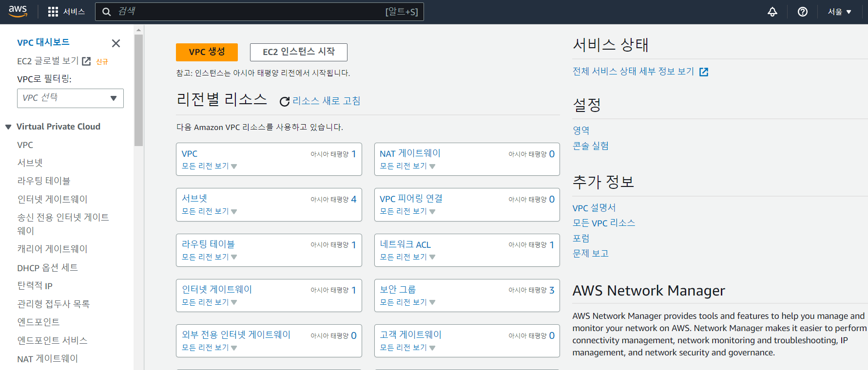868x370 pixels.
Task: Open the help question mark icon
Action: coord(803,12)
